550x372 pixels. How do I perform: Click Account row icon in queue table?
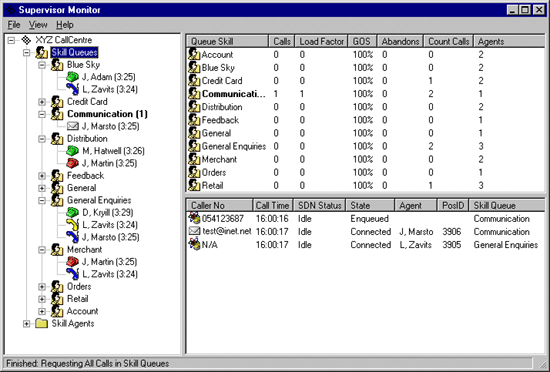tap(194, 54)
